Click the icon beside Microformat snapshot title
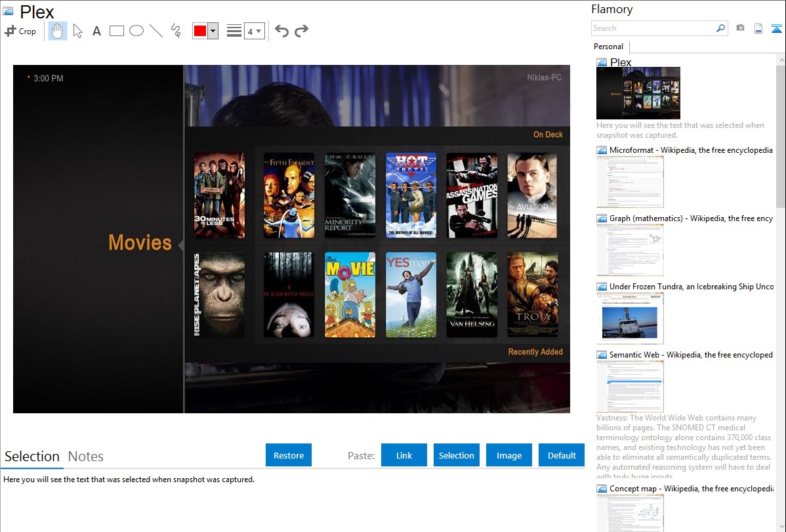Screen dimensions: 786x532 (x=602, y=150)
